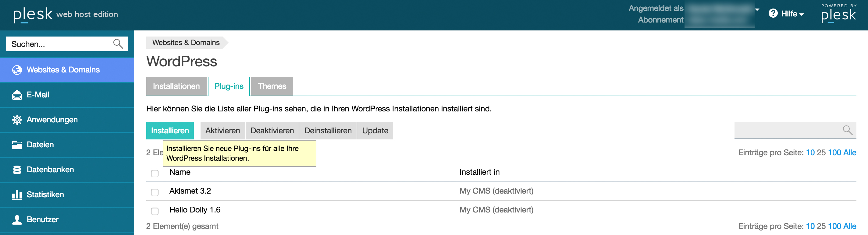The width and height of the screenshot is (868, 235).
Task: Click the Aktivieren button
Action: 223,131
